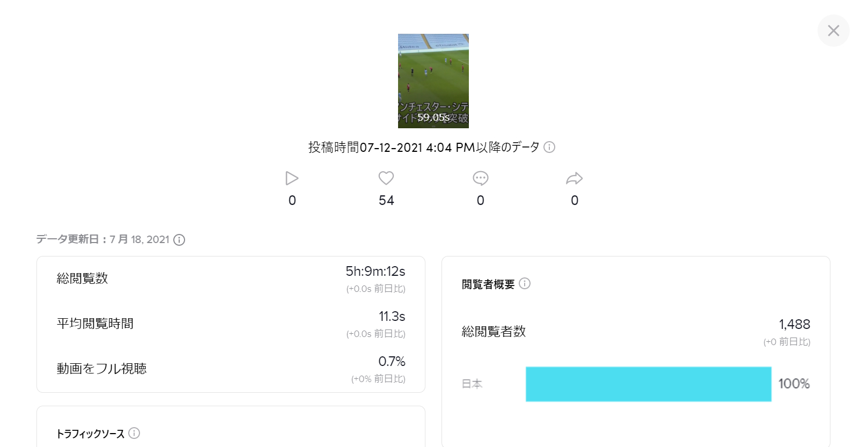Click the 平均閲覧時間 label
The width and height of the screenshot is (868, 447).
95,324
